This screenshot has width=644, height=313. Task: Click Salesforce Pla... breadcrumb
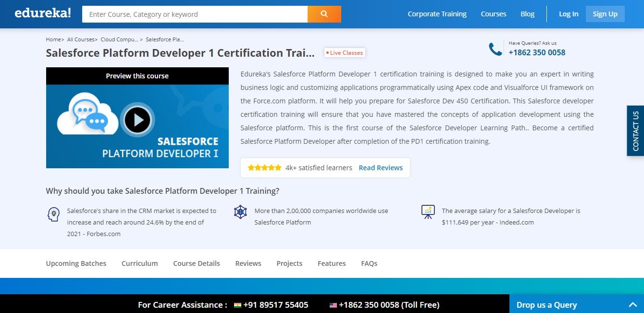165,39
